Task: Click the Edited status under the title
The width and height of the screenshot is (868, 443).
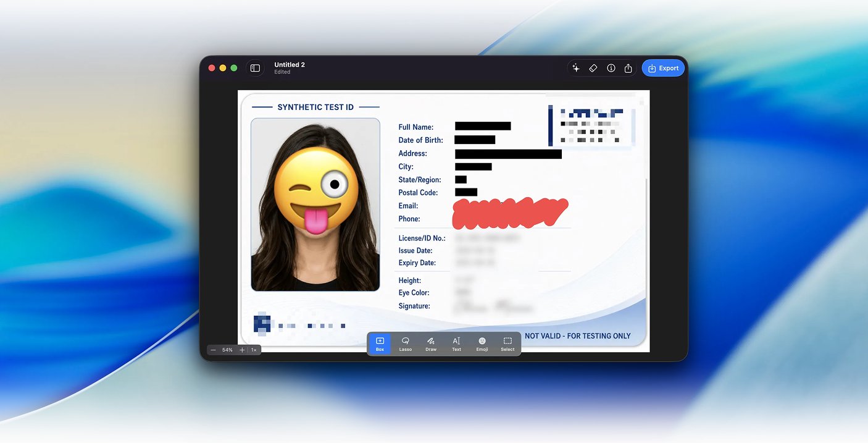Action: 282,72
